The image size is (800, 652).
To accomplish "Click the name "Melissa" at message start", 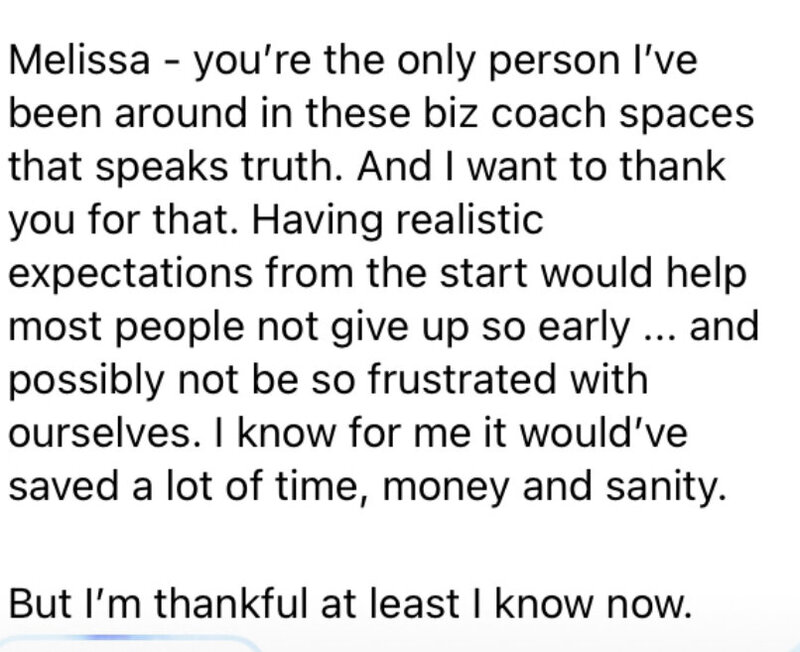I will pos(80,60).
